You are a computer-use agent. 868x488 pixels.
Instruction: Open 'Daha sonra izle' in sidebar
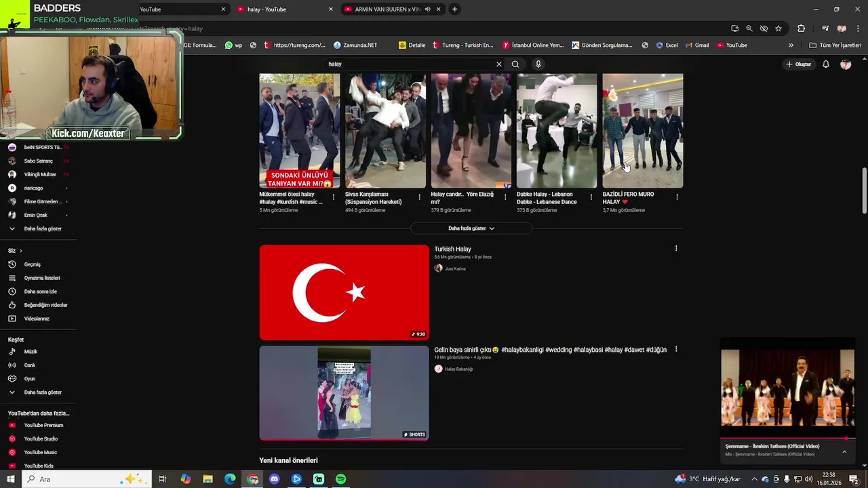pyautogui.click(x=38, y=291)
